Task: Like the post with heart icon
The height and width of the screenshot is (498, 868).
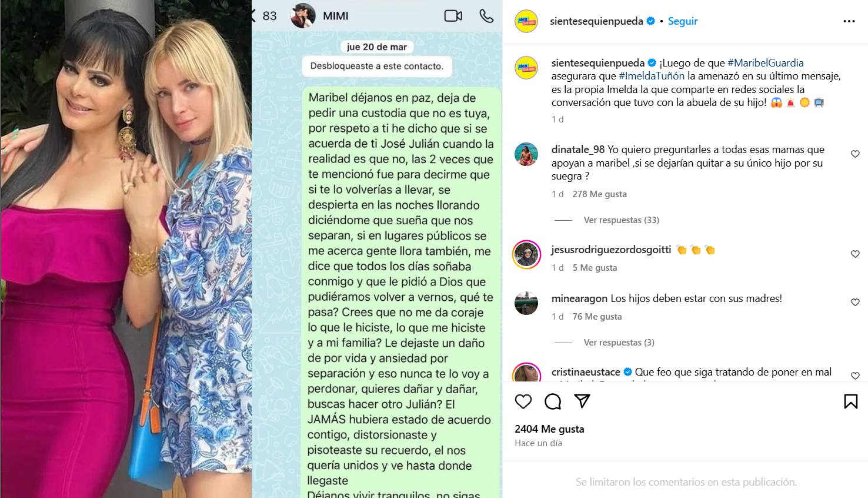Action: [x=523, y=401]
